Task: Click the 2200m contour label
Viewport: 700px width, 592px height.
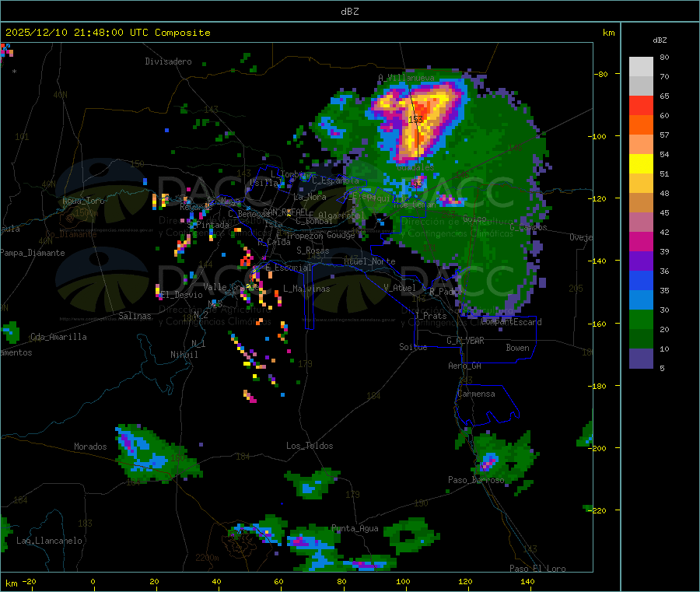Action: [x=207, y=558]
